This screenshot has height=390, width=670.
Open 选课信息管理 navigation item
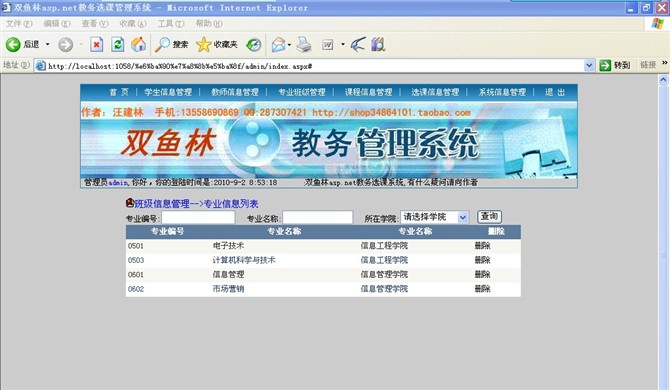point(435,92)
